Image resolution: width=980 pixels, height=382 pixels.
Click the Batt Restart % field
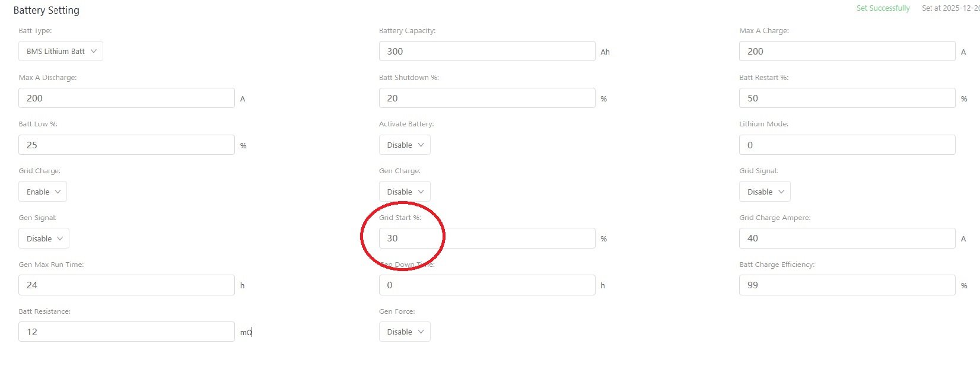coord(847,98)
